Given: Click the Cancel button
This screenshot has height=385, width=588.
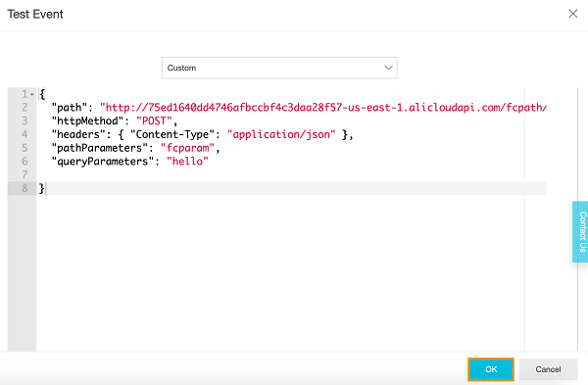Looking at the screenshot, I should coord(548,369).
